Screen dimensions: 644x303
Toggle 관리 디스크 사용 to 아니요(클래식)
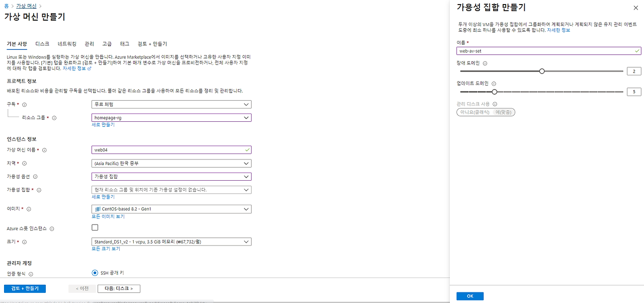tap(473, 112)
